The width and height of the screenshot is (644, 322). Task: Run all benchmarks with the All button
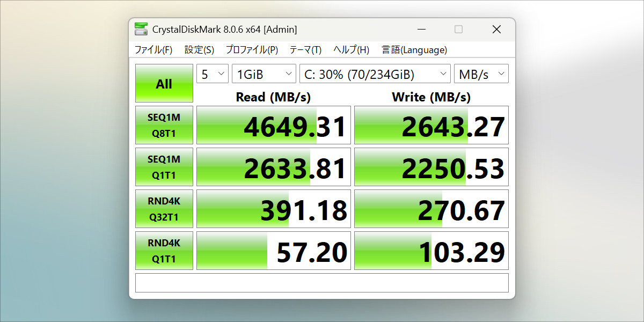pos(164,84)
